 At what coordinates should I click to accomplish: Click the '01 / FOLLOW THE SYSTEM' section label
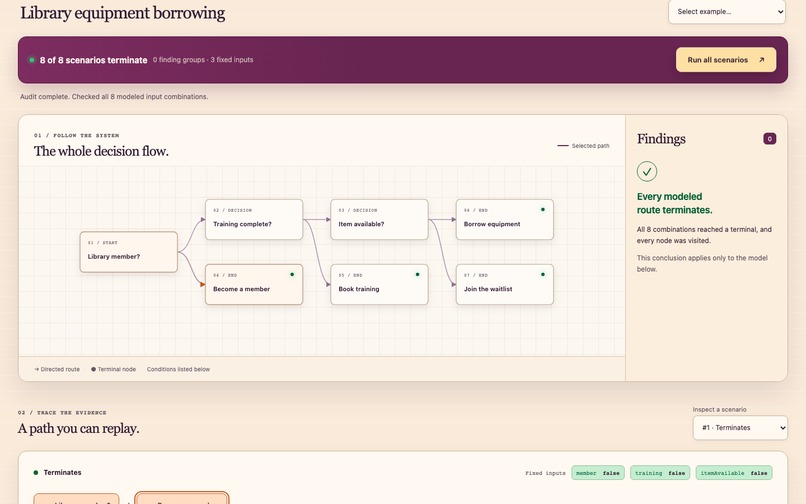76,135
